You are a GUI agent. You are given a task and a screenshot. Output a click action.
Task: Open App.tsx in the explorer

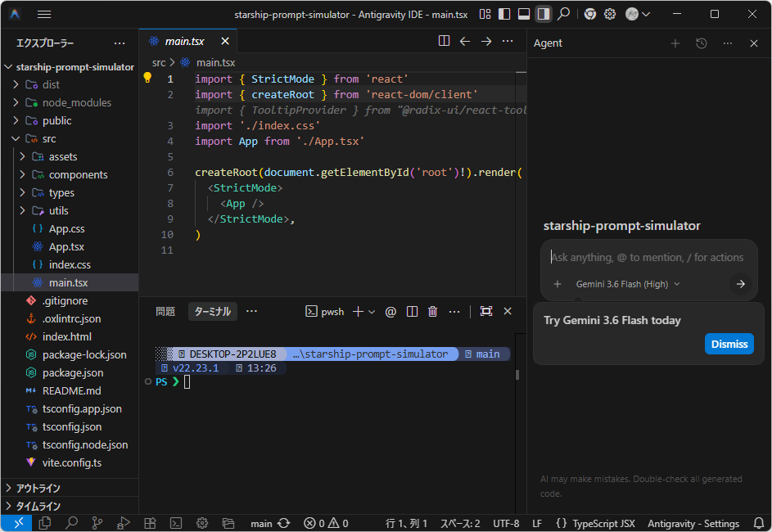pyautogui.click(x=70, y=246)
